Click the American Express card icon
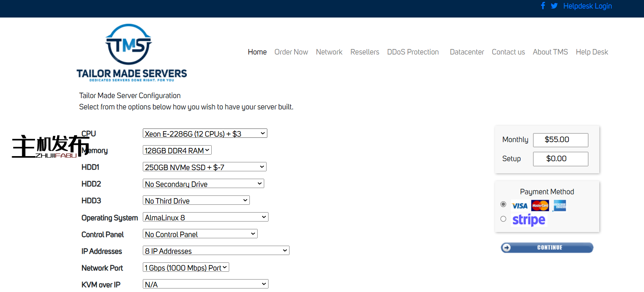The image size is (644, 292). point(560,206)
